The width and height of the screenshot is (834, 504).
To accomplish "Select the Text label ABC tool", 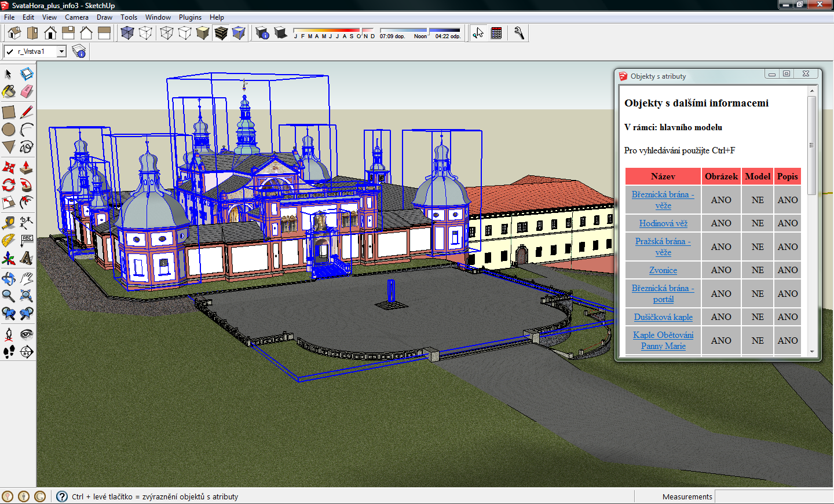I will [x=27, y=240].
